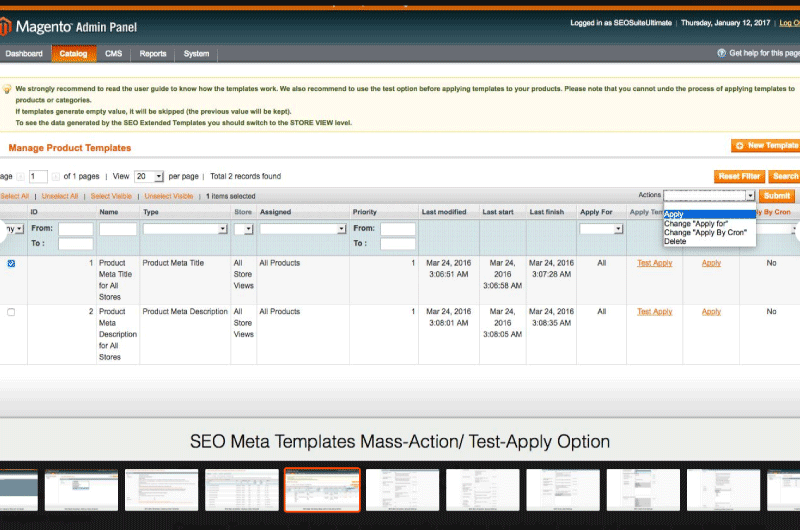The image size is (800, 530).
Task: Open the Actions mass-action dropdown
Action: tap(709, 195)
